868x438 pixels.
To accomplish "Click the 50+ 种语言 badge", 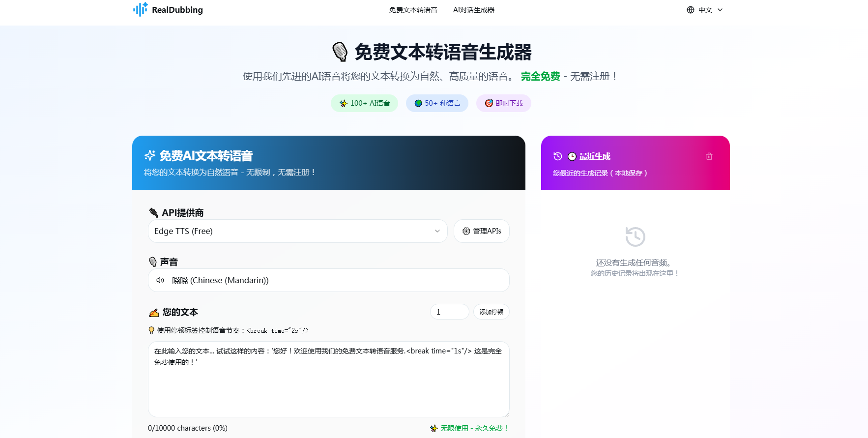I will pyautogui.click(x=437, y=103).
